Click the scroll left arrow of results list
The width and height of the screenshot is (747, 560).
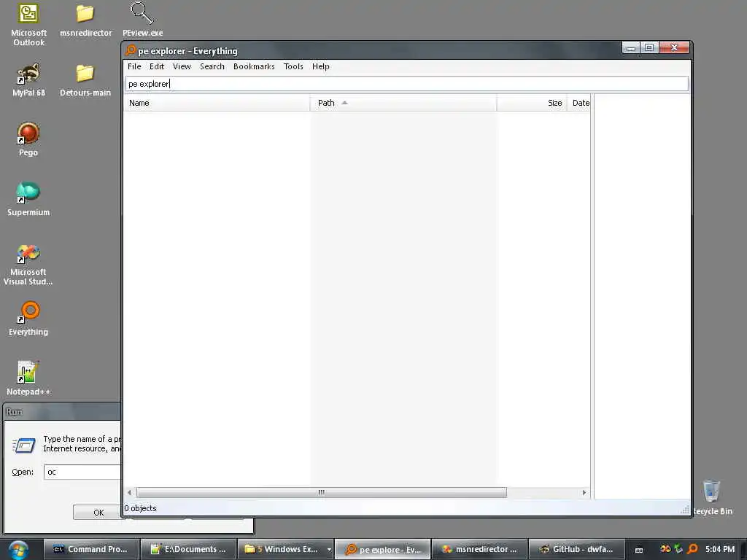(x=129, y=492)
